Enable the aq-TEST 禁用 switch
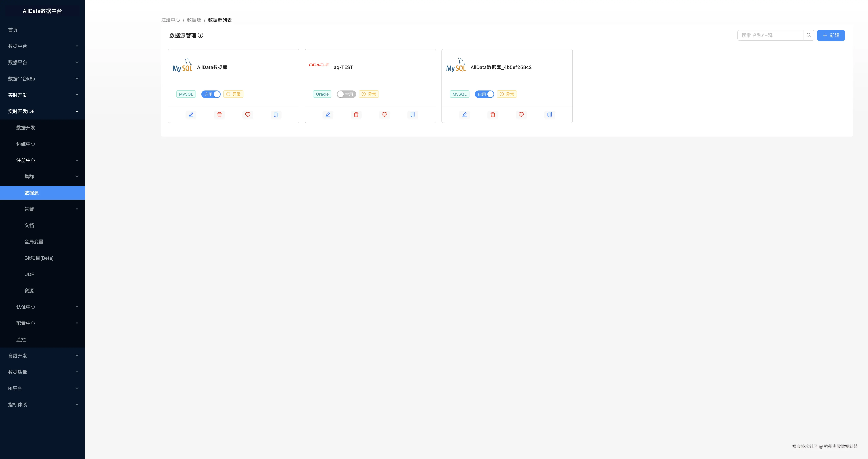Viewport: 868px width, 459px height. coord(346,94)
